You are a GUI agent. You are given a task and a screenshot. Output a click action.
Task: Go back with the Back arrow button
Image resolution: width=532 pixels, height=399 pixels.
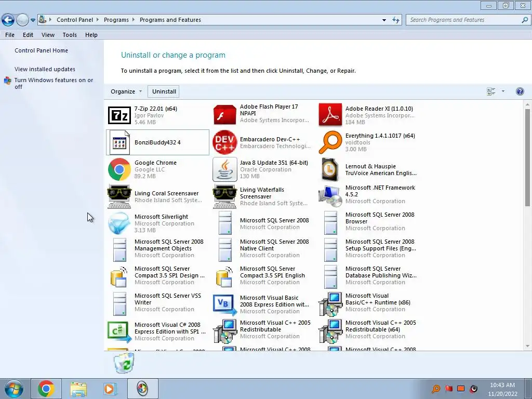coord(8,20)
